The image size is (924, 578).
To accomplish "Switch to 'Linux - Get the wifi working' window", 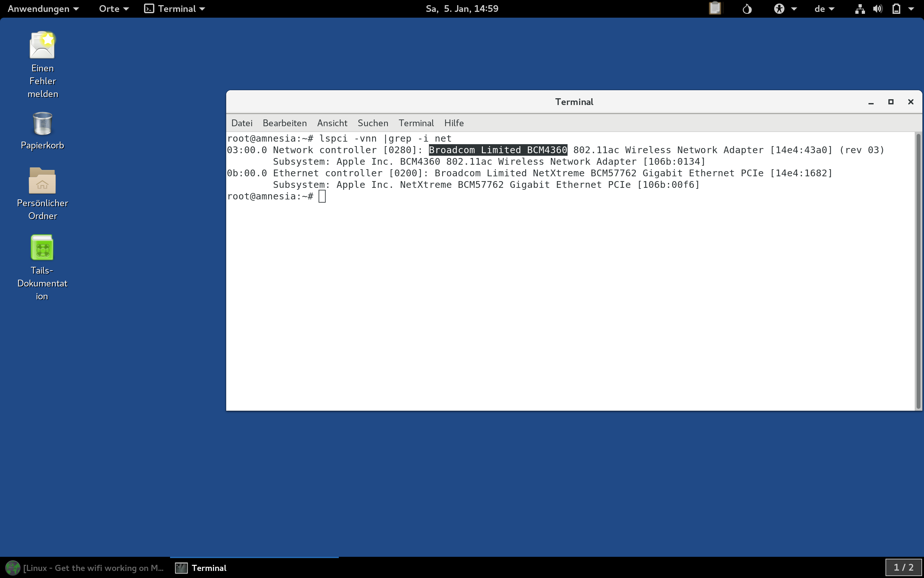I will click(85, 568).
